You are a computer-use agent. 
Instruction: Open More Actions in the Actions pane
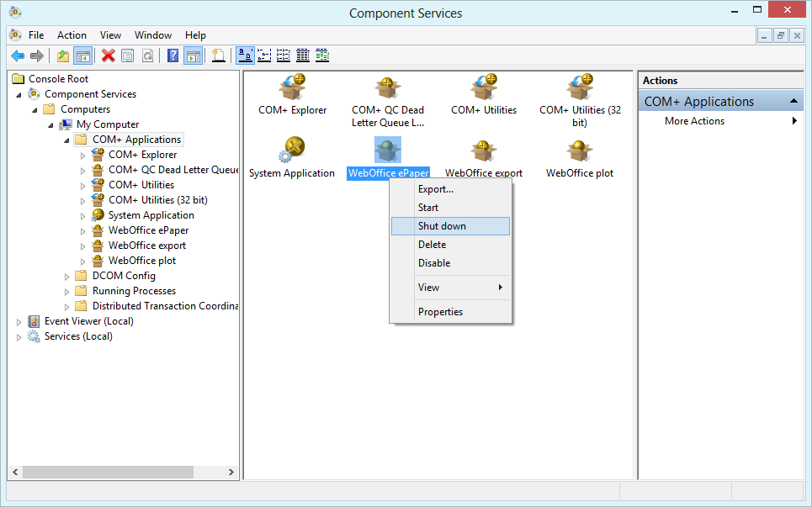693,120
